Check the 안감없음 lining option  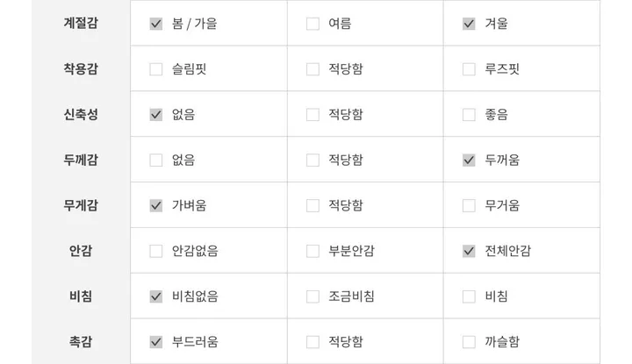click(x=156, y=251)
